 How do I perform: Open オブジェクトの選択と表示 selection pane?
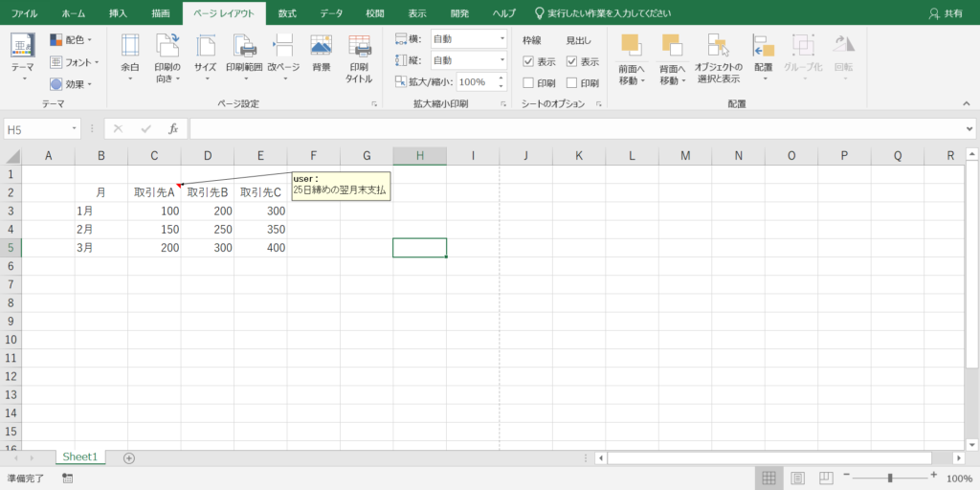pyautogui.click(x=718, y=57)
